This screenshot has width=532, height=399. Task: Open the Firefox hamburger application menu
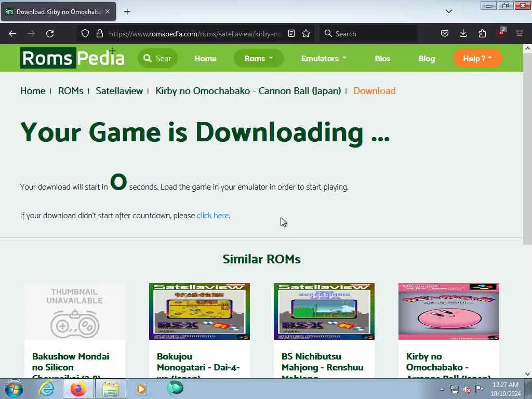click(x=520, y=33)
